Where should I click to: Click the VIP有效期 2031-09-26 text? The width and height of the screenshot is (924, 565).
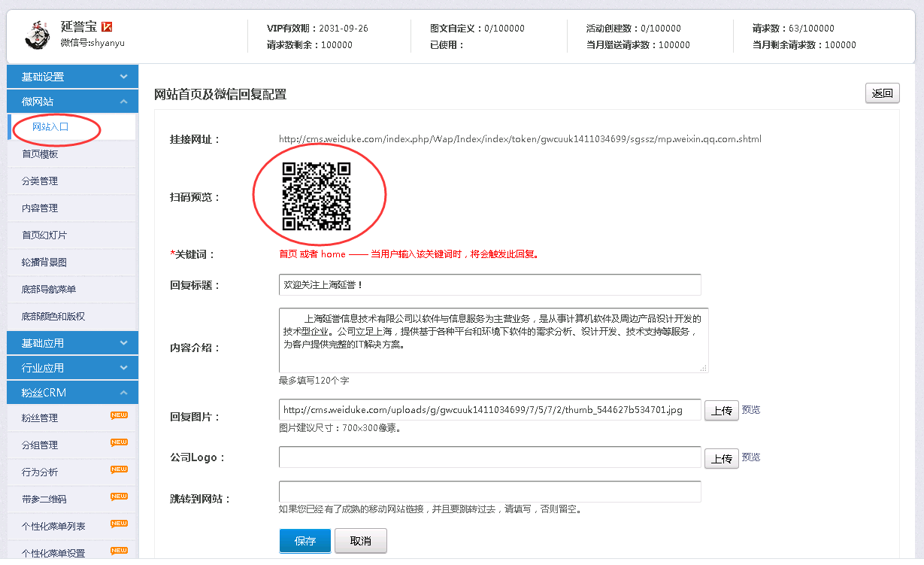click(x=317, y=29)
